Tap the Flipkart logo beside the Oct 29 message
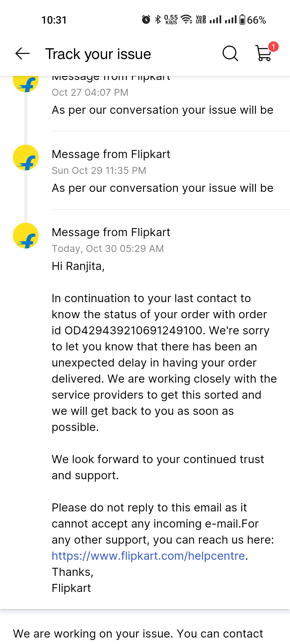Viewport: 290px width, 644px height. (26, 158)
